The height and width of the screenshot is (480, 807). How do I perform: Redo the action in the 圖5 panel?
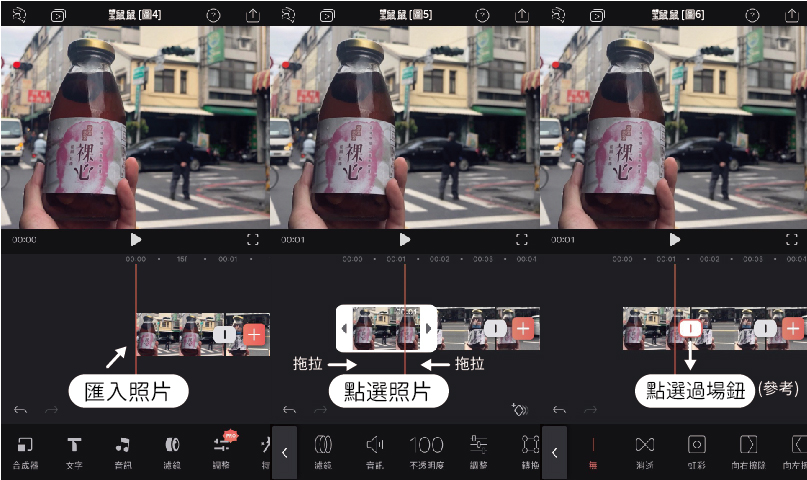[320, 410]
